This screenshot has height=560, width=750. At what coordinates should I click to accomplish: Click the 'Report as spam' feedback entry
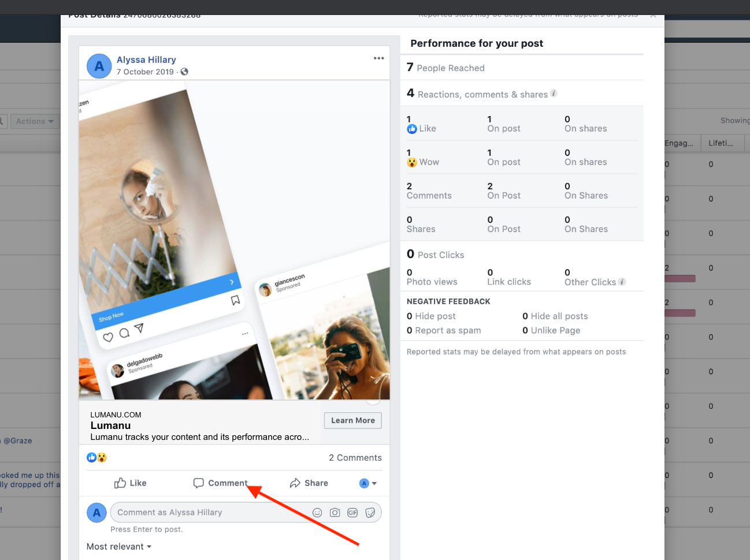click(444, 330)
